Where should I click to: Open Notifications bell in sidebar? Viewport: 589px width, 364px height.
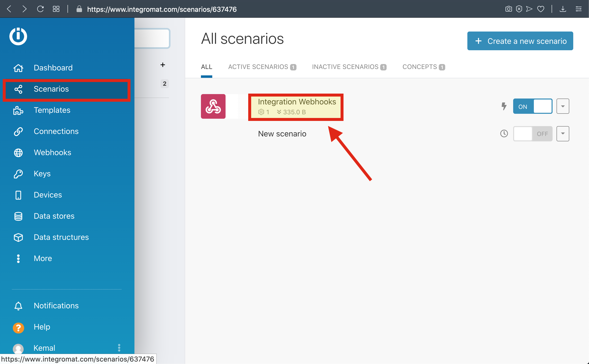(18, 306)
